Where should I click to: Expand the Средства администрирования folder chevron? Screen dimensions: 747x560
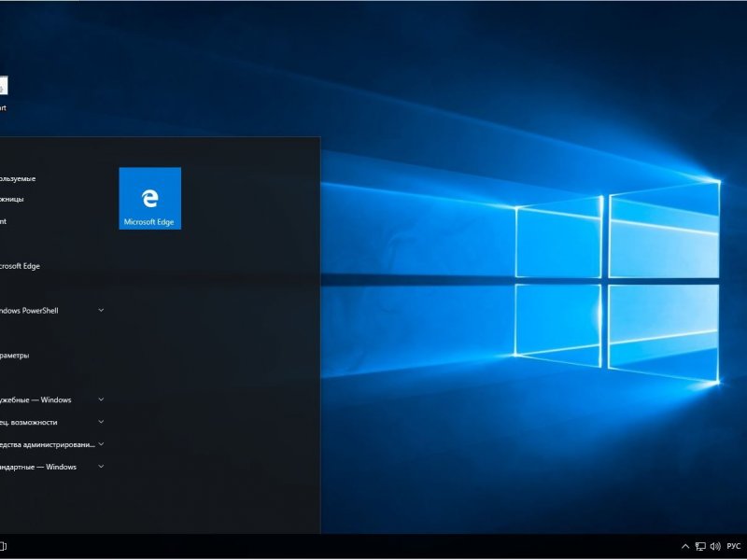click(x=101, y=444)
